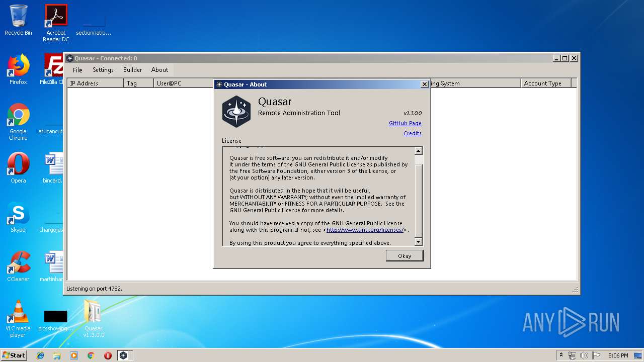
Task: Open the Credits link
Action: coord(413,133)
